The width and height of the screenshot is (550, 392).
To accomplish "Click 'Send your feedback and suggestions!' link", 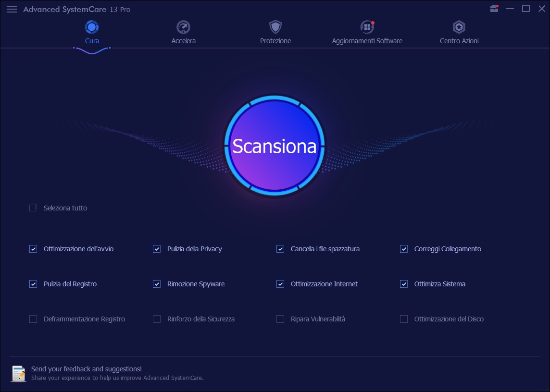I will tap(87, 369).
